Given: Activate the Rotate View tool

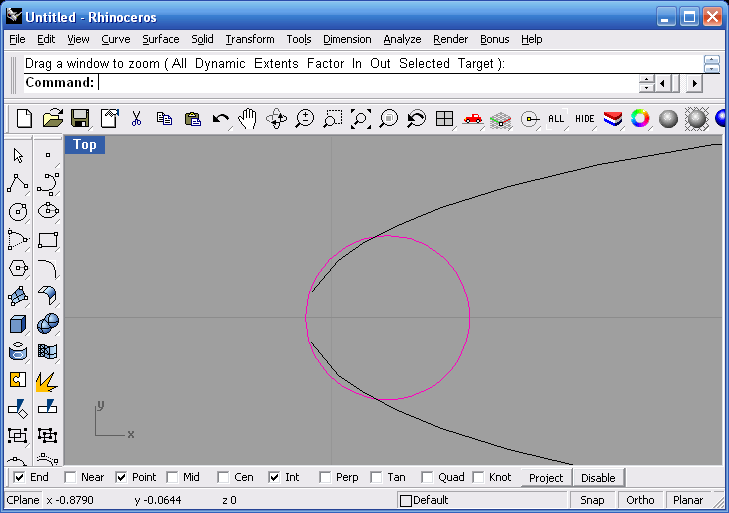Looking at the screenshot, I should coord(276,119).
